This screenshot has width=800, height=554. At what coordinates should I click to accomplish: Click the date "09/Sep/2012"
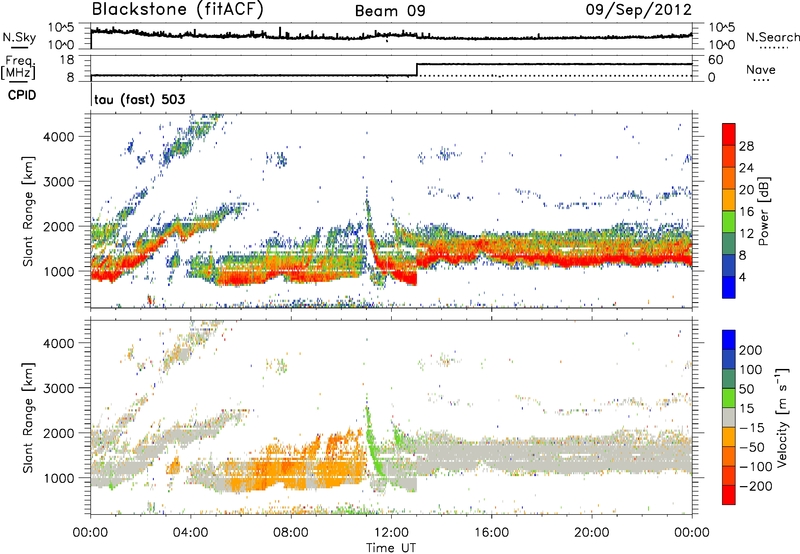tap(638, 10)
